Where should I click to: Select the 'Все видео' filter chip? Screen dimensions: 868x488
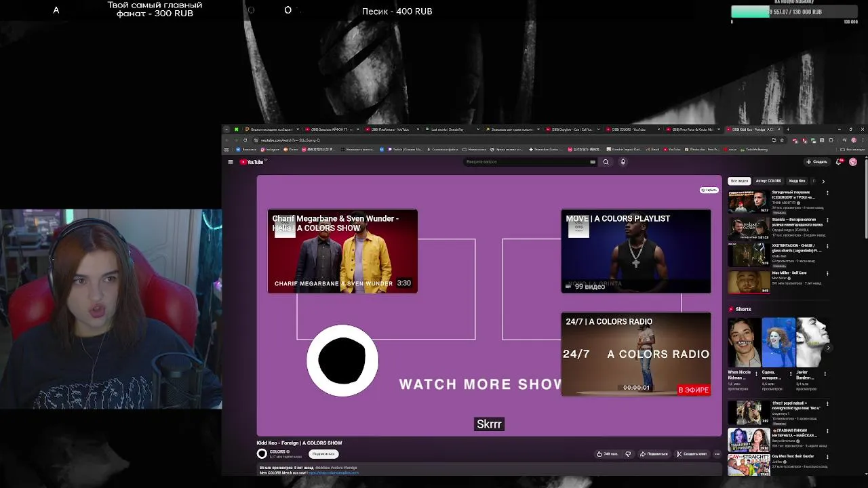739,181
